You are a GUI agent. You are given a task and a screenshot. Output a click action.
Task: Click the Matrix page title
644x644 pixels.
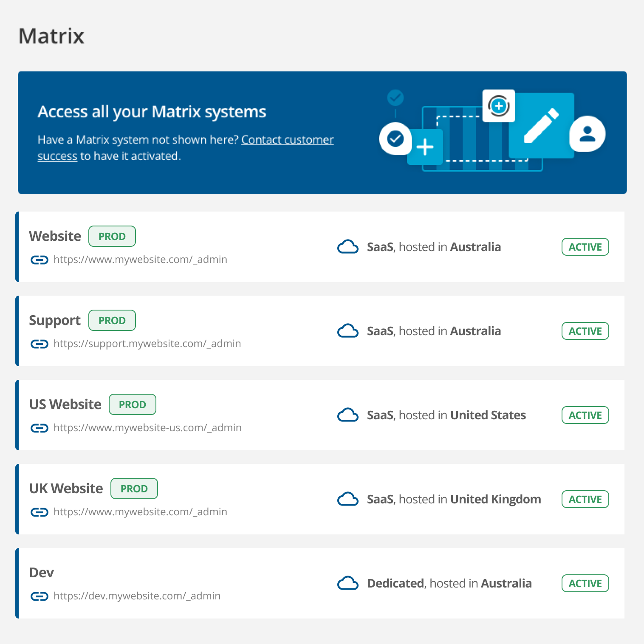coord(51,36)
